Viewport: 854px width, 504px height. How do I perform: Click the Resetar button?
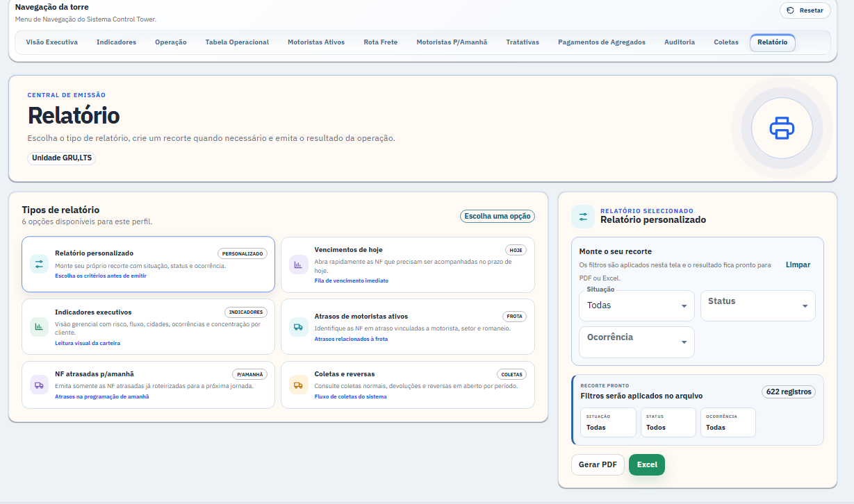[x=805, y=10]
